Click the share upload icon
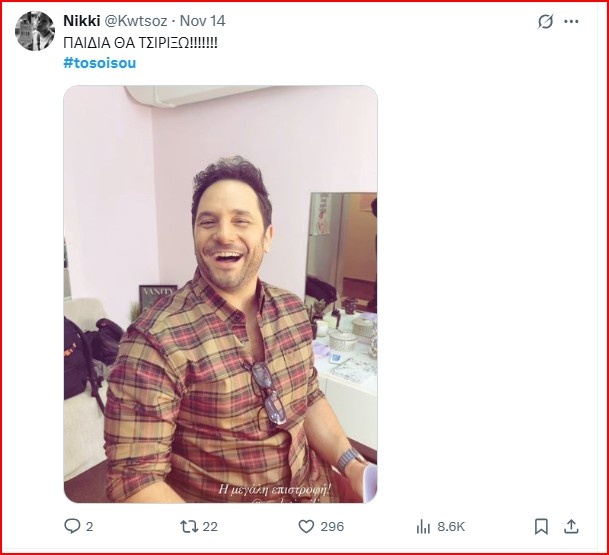The height and width of the screenshot is (555, 609). tap(571, 526)
